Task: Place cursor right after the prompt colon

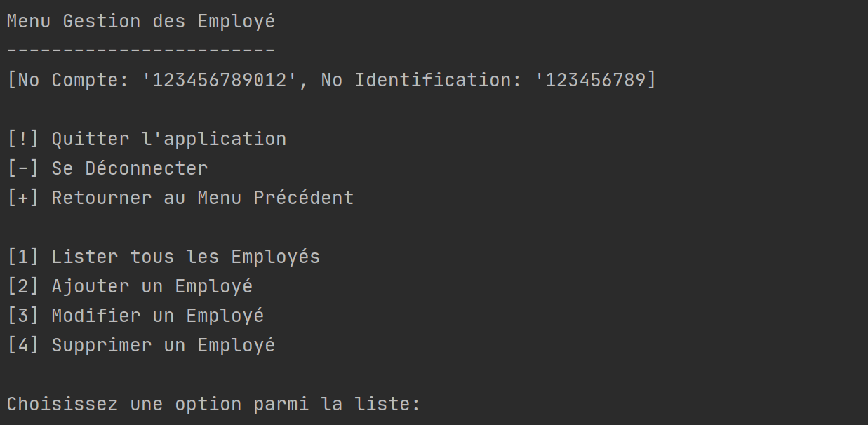Action: (422, 405)
